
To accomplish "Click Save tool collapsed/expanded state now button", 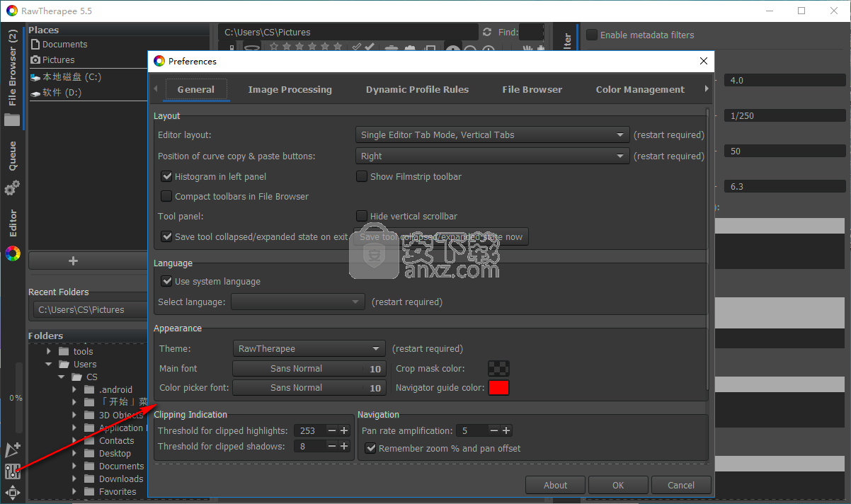I will tap(441, 236).
